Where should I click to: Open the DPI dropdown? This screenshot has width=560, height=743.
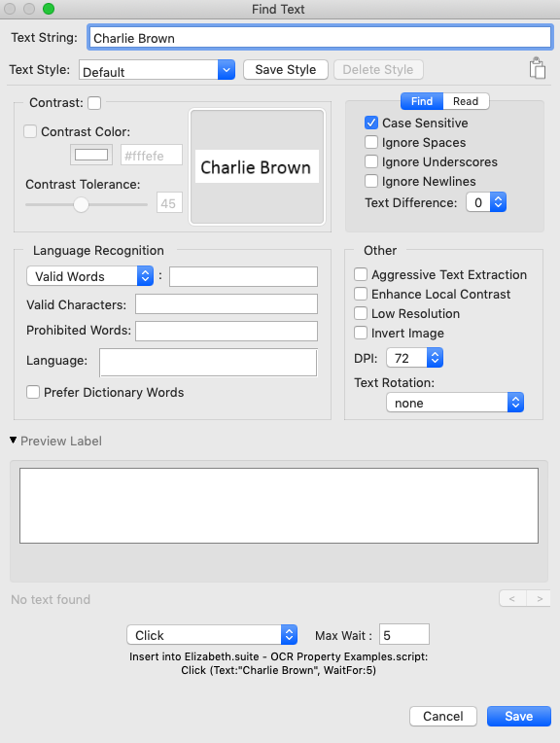point(414,358)
